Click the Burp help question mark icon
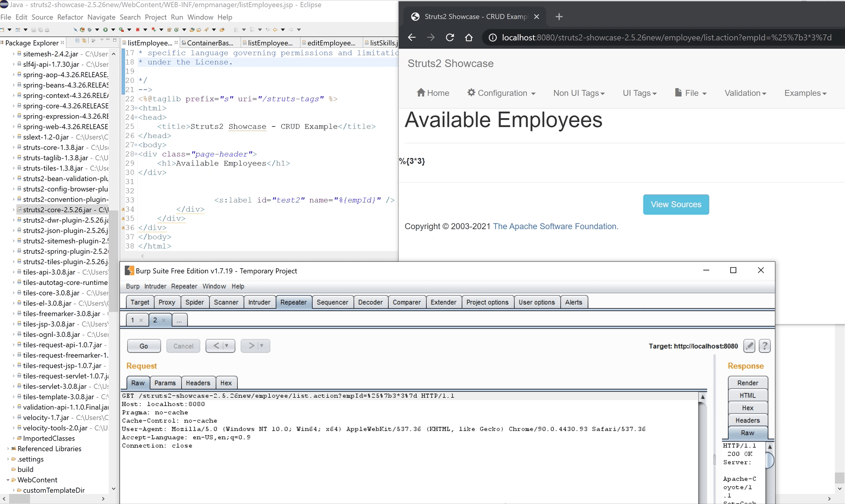This screenshot has height=504, width=845. (764, 346)
